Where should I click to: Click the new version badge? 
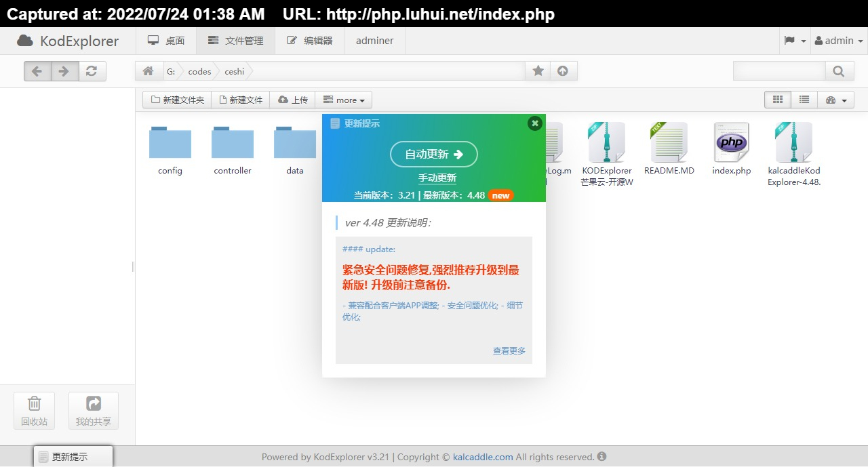coord(500,195)
